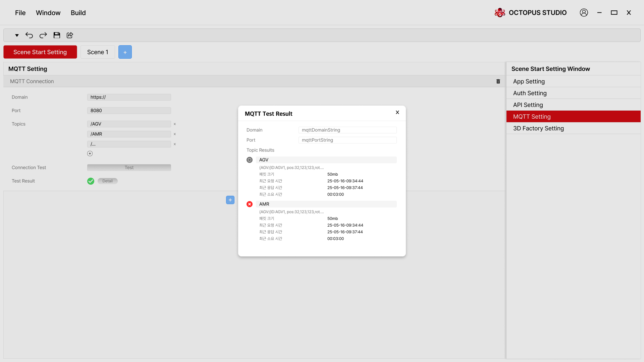Add a new topic with circled plus
The image size is (644, 362).
90,154
